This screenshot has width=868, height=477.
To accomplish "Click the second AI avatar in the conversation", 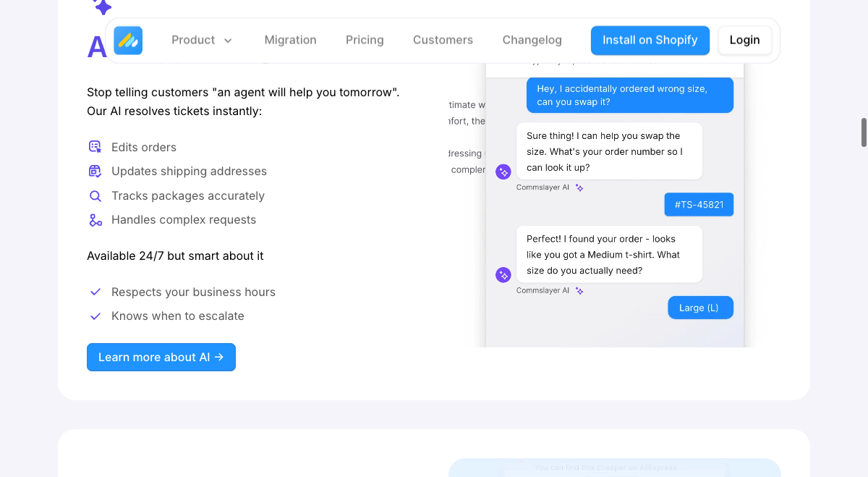I will pyautogui.click(x=503, y=274).
